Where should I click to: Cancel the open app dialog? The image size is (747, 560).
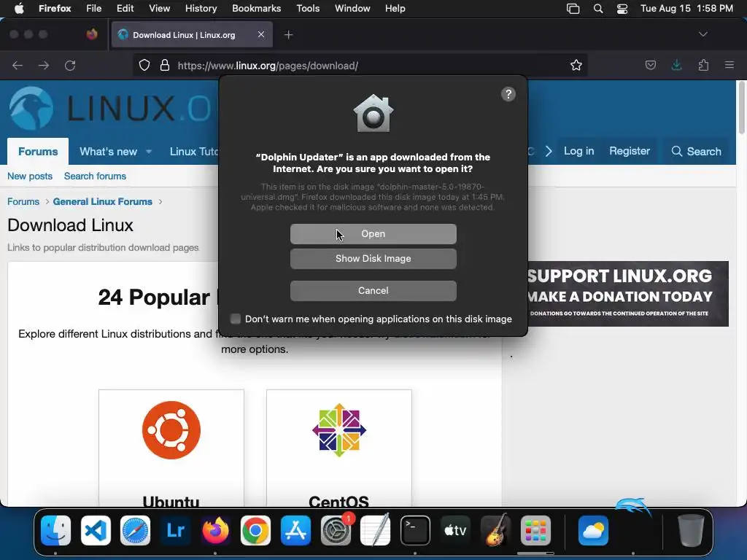373,290
